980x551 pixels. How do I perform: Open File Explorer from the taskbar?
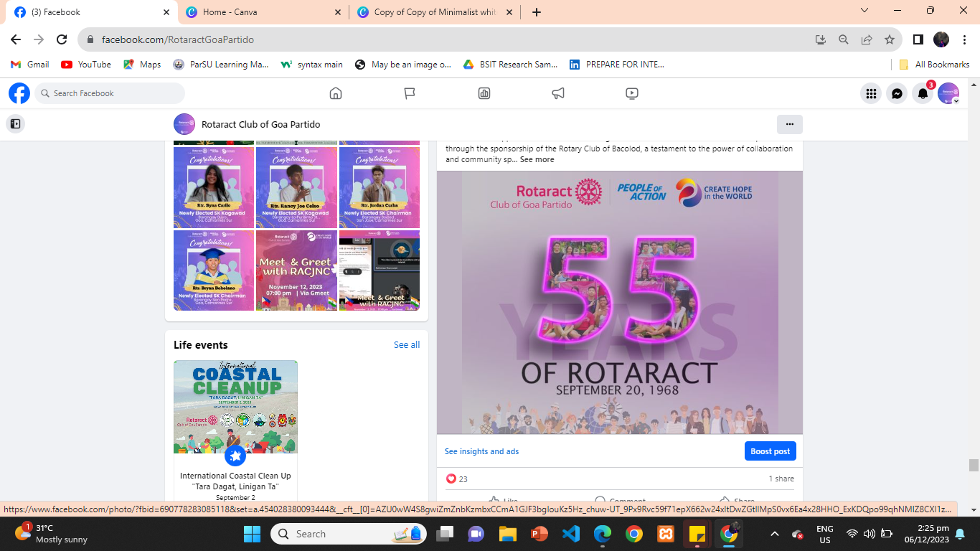(x=507, y=534)
